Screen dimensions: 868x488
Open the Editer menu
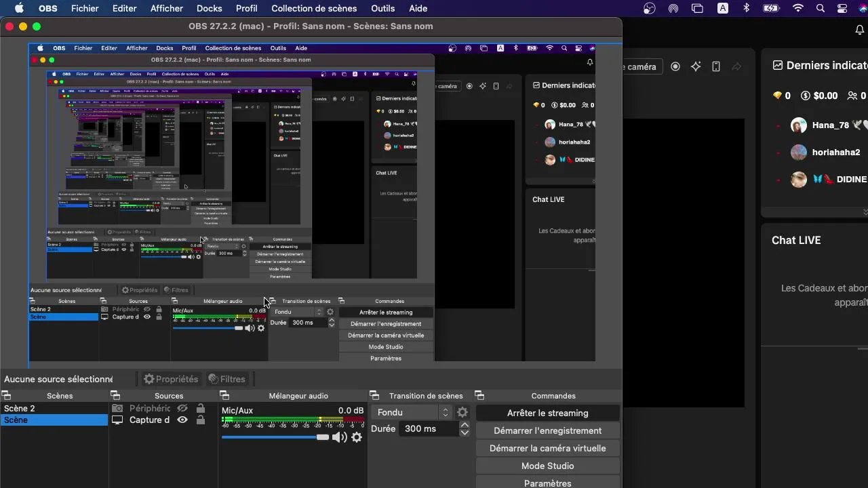coord(125,8)
